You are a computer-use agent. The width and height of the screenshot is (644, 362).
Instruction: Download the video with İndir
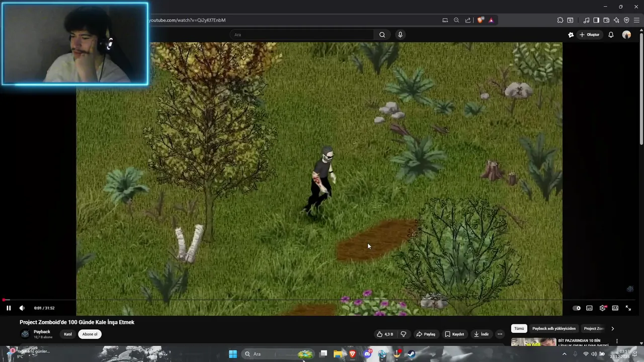(x=481, y=334)
